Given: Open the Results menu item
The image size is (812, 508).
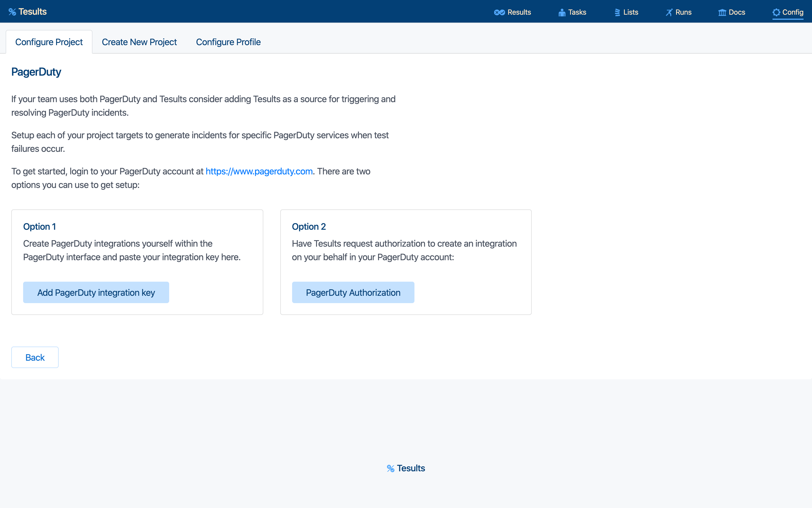Looking at the screenshot, I should coord(512,12).
